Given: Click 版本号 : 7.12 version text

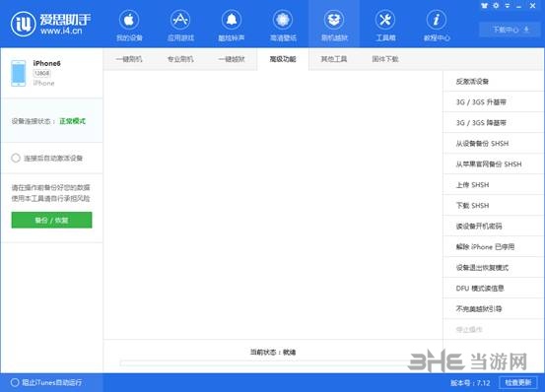Looking at the screenshot, I should pyautogui.click(x=470, y=382).
